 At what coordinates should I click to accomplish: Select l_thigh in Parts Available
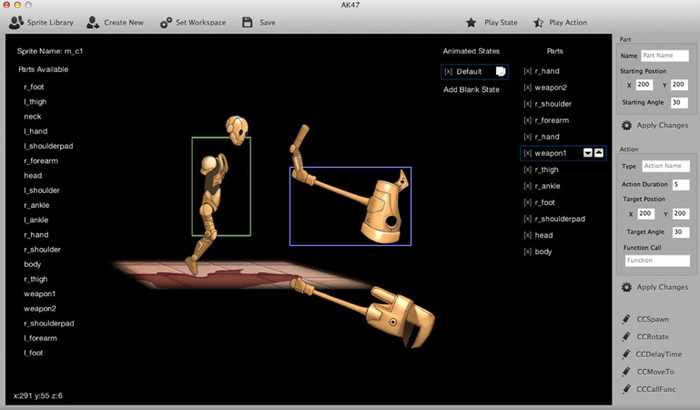pos(35,102)
